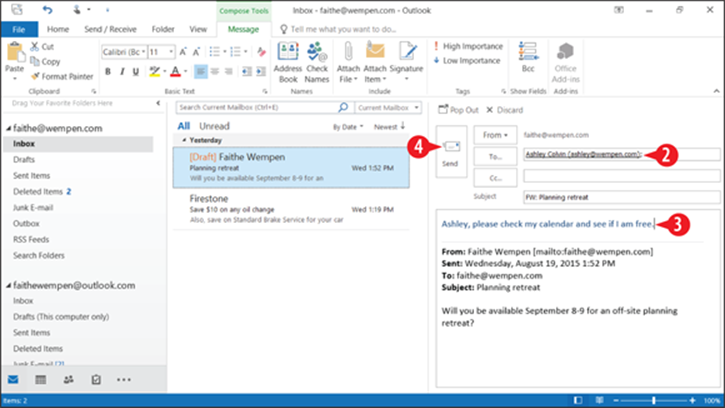Pop Out the reply window
This screenshot has width=725, height=408.
tap(458, 110)
